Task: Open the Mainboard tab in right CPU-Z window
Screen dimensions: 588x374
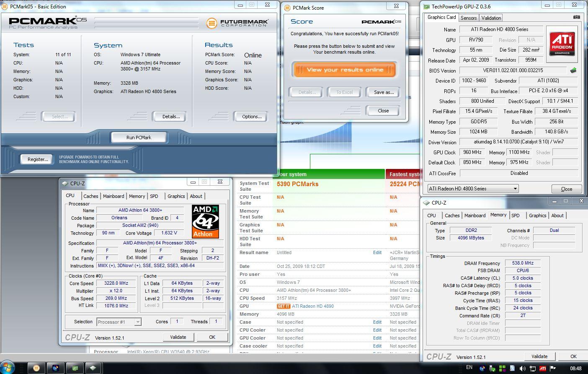Action: point(475,216)
